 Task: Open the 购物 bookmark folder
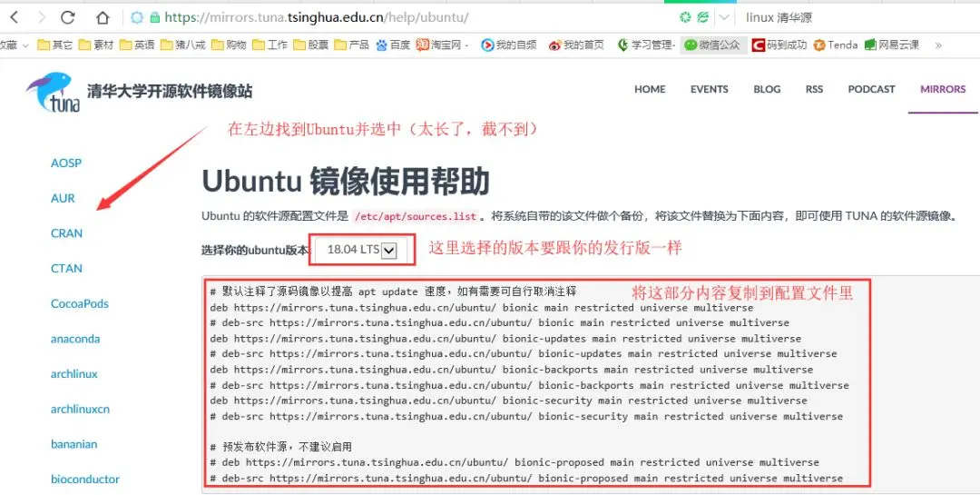coord(230,45)
